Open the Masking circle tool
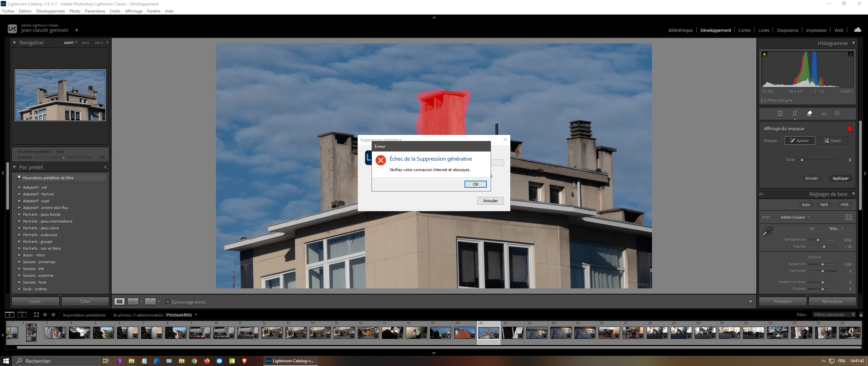This screenshot has width=868, height=366. pos(837,114)
